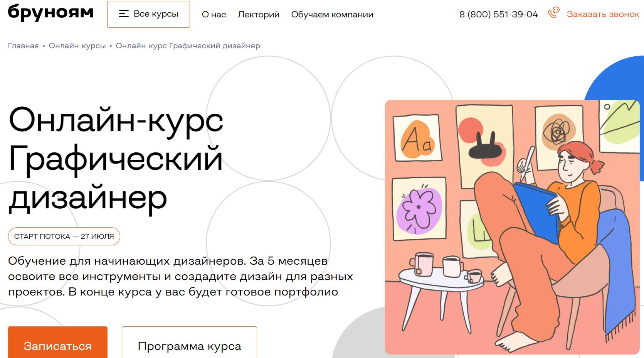Open the Все курсы dropdown button

pyautogui.click(x=148, y=14)
